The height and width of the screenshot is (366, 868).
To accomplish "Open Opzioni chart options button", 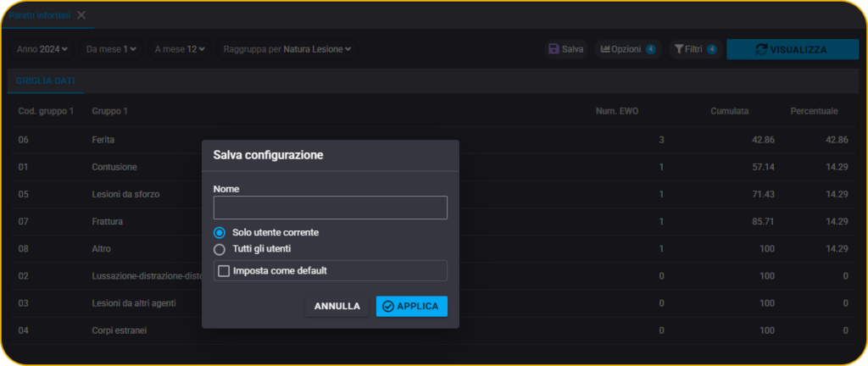I will click(x=628, y=49).
